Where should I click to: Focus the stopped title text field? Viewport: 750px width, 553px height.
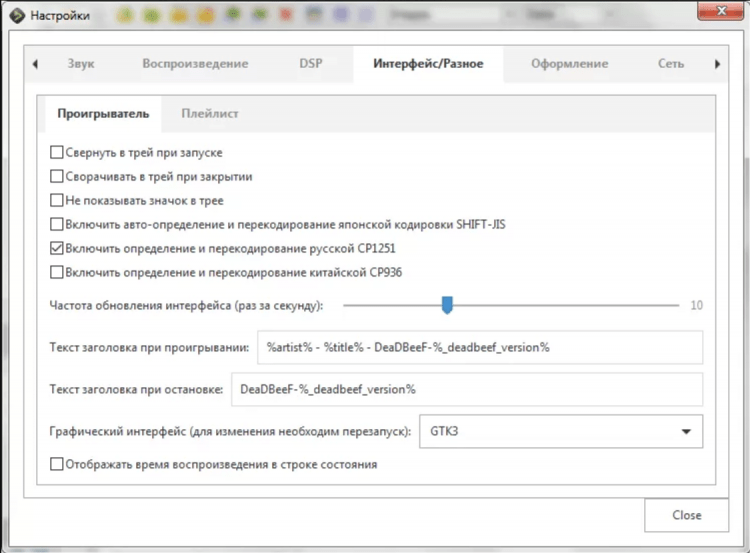466,390
